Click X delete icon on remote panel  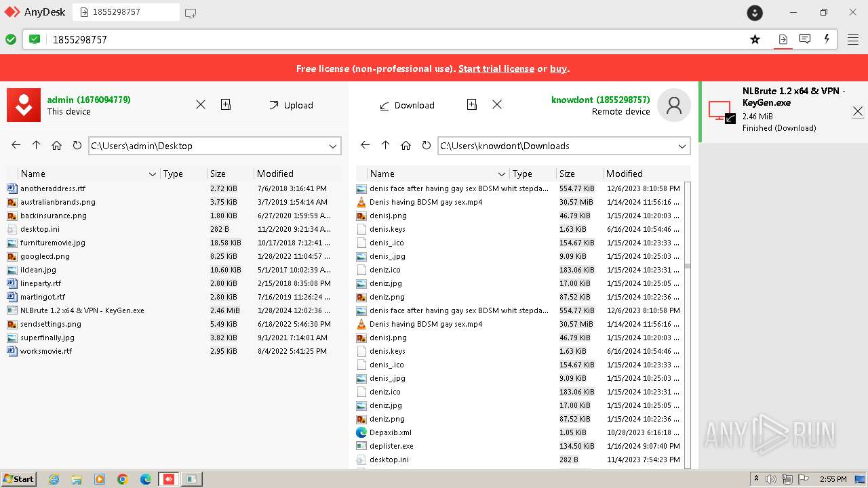(497, 104)
